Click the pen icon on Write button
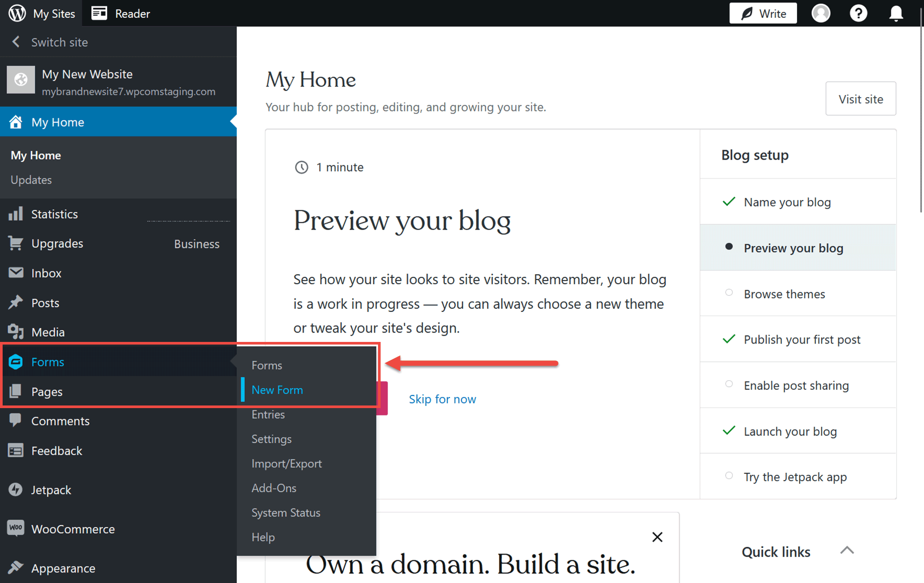The image size is (924, 583). coord(747,14)
